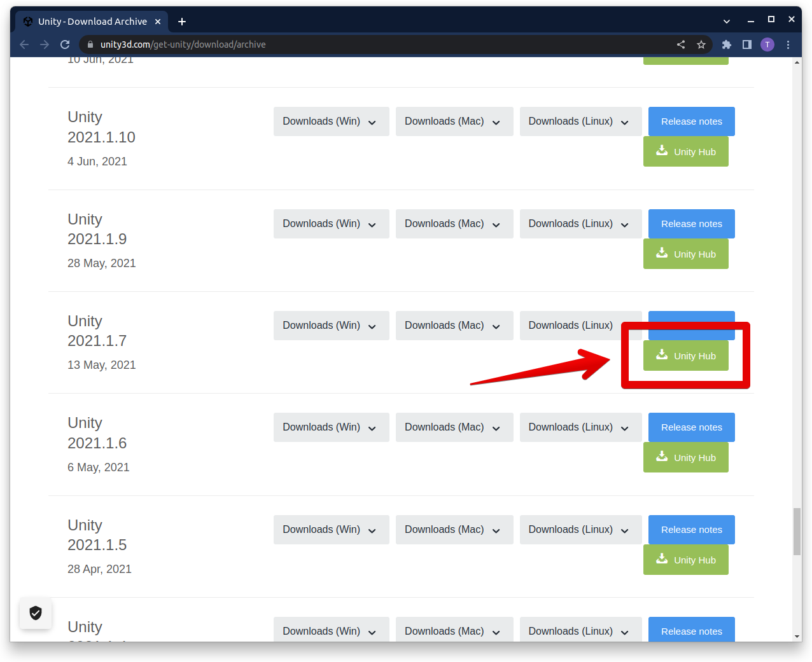Select the '4 Jun, 2021' date text

pyautogui.click(x=97, y=162)
